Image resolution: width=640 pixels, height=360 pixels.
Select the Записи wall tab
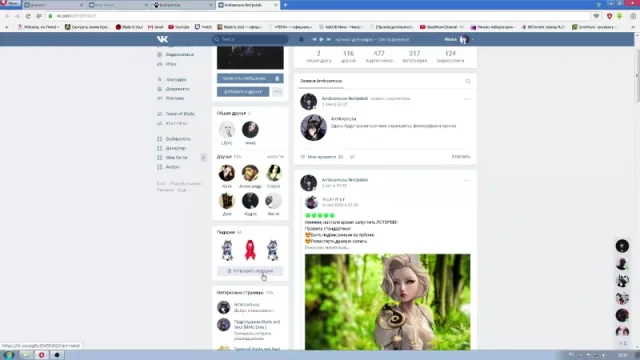point(321,81)
